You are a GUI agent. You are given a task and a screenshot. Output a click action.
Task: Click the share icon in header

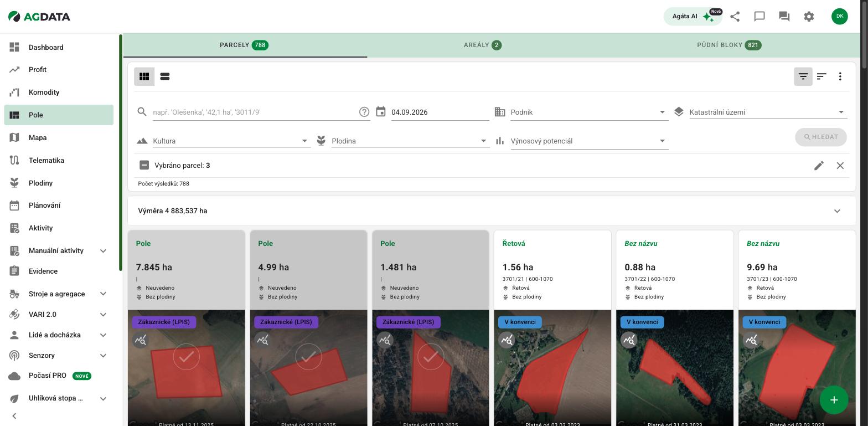tap(735, 17)
